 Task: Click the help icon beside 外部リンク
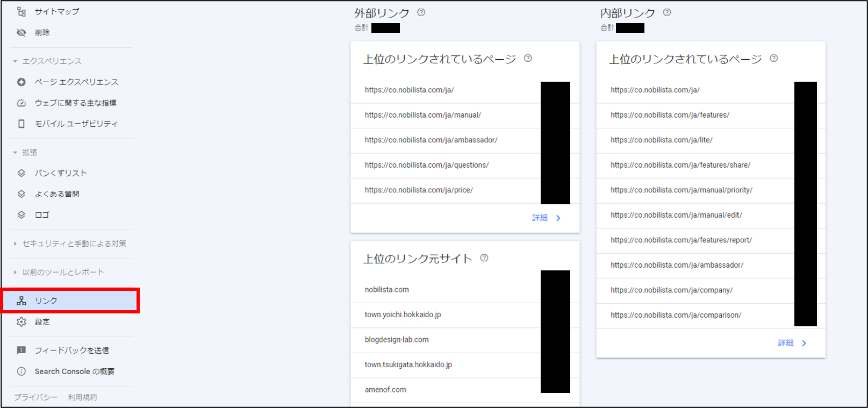pos(421,12)
